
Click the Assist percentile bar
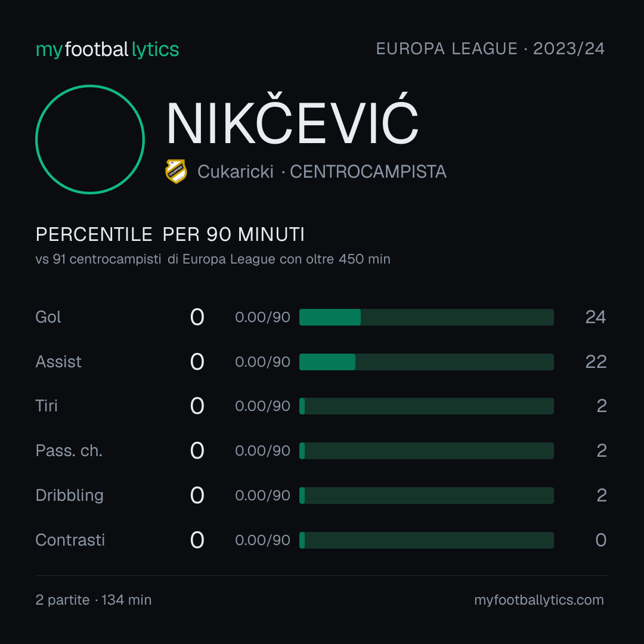[x=426, y=362]
